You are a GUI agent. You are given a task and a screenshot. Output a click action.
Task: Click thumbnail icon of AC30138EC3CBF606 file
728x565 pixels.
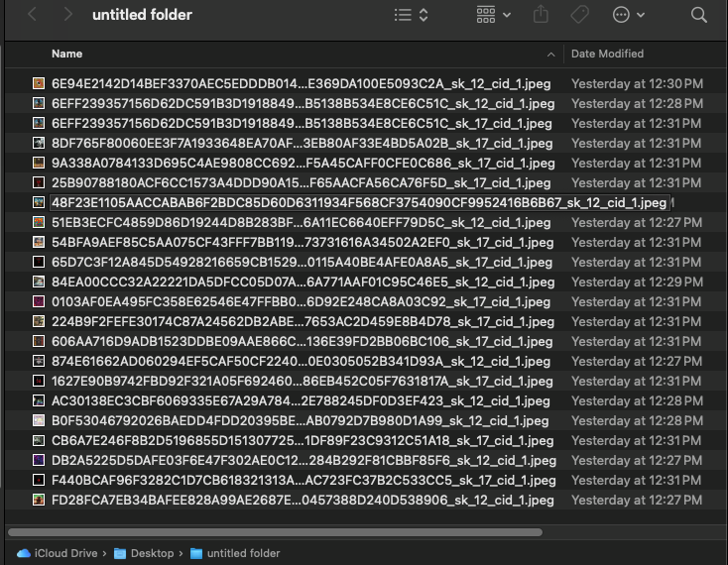coord(39,400)
